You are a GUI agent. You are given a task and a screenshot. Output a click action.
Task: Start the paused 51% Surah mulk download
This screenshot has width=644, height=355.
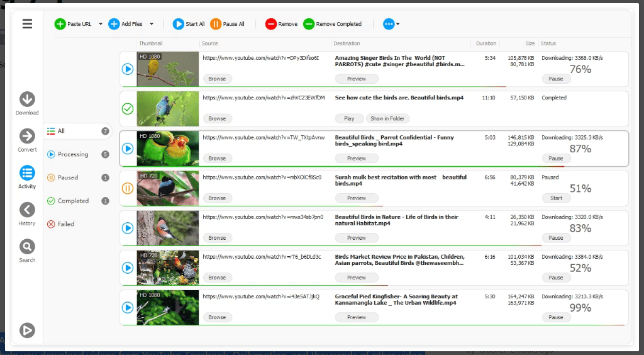pyautogui.click(x=556, y=198)
